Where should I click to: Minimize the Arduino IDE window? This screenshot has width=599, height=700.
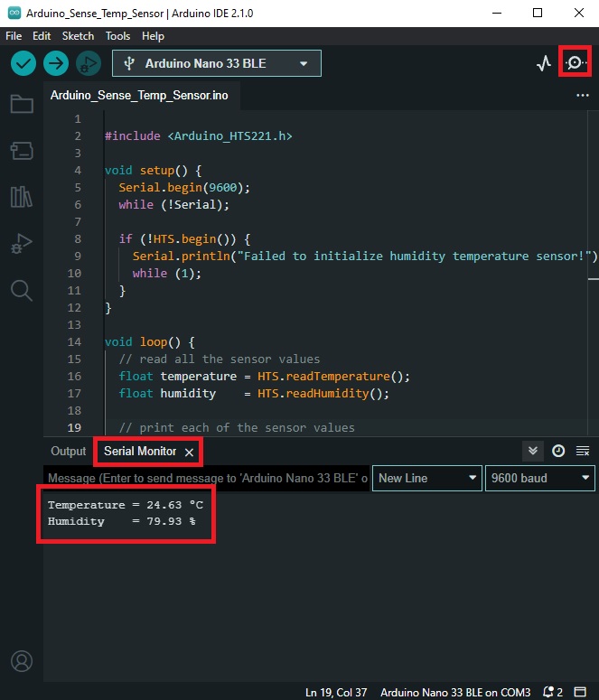497,13
